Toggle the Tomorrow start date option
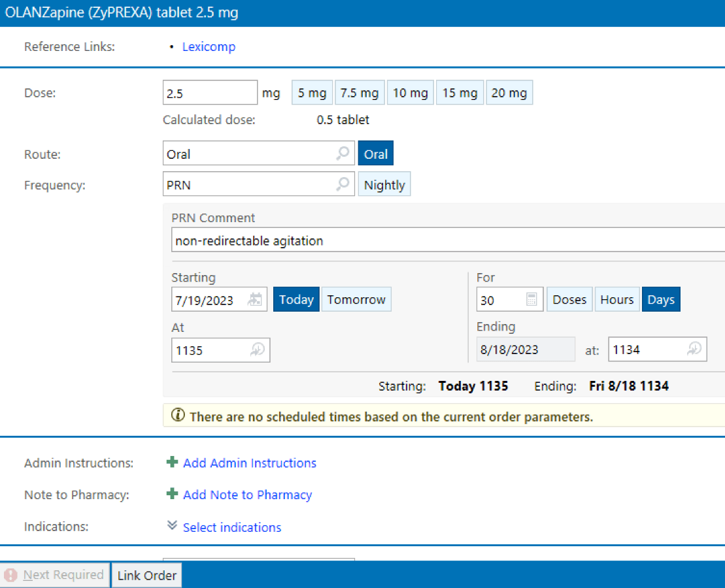The width and height of the screenshot is (725, 588). (356, 300)
